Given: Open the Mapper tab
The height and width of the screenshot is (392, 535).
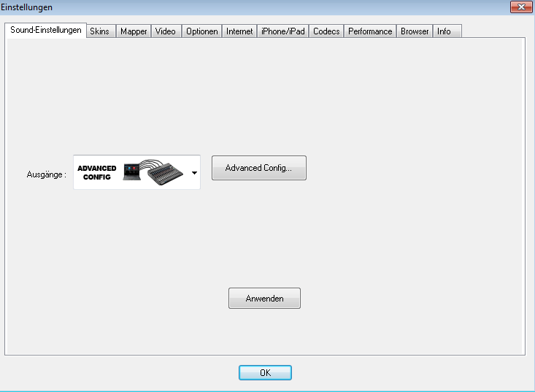Looking at the screenshot, I should pyautogui.click(x=134, y=31).
